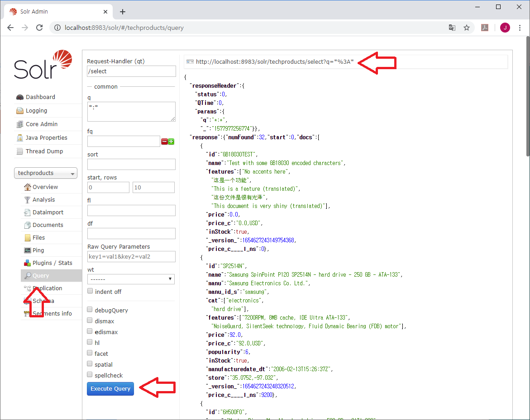Click the query URL link icon

[x=190, y=62]
